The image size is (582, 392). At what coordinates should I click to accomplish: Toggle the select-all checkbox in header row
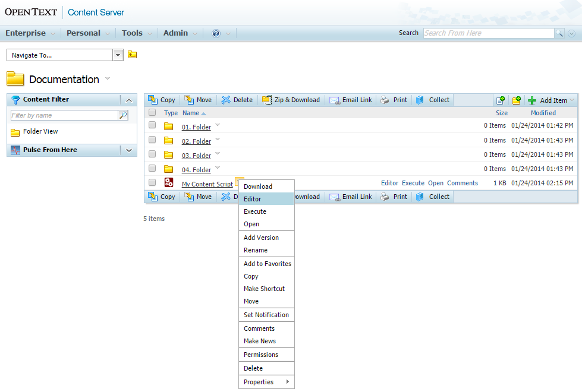click(x=152, y=112)
